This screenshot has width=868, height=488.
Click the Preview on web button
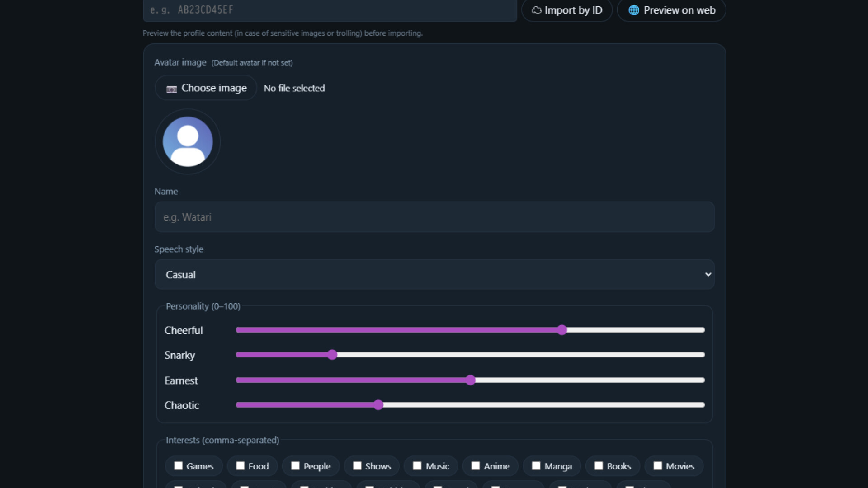coord(671,10)
